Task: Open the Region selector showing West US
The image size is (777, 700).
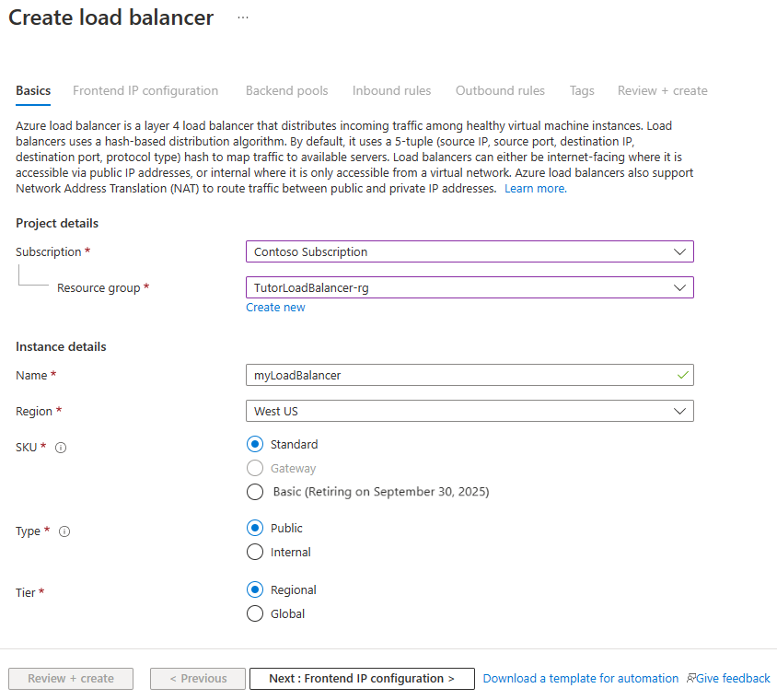Action: [470, 411]
